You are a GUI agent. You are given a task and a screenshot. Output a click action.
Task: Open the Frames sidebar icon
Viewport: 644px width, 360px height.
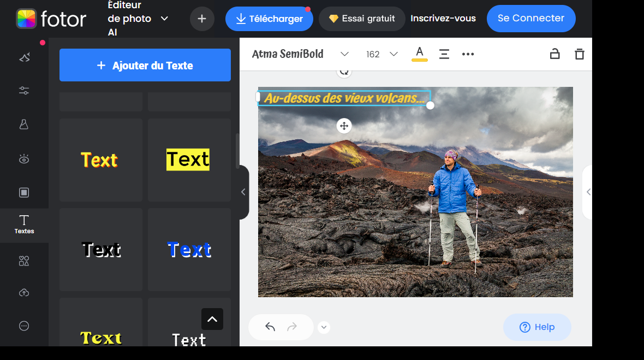[24, 192]
